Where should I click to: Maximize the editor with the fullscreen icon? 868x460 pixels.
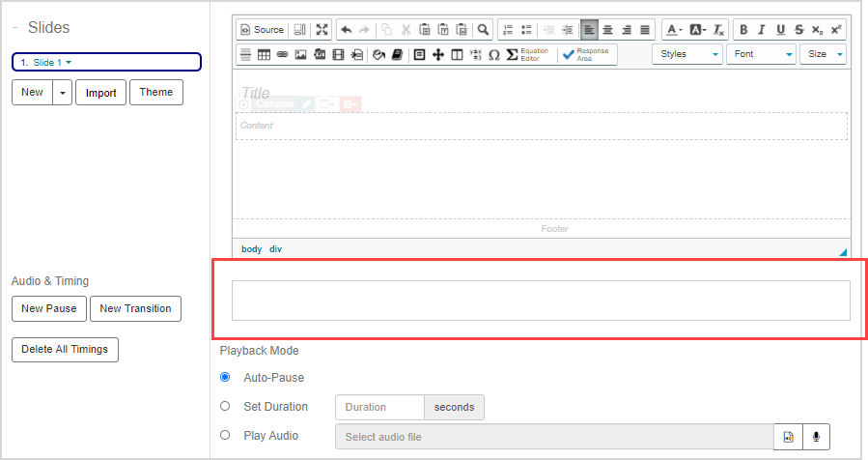click(322, 30)
